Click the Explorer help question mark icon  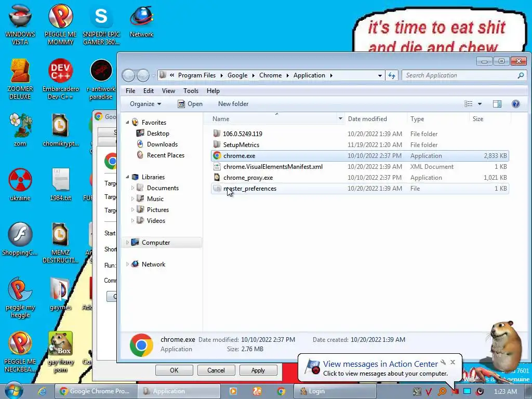pyautogui.click(x=515, y=104)
